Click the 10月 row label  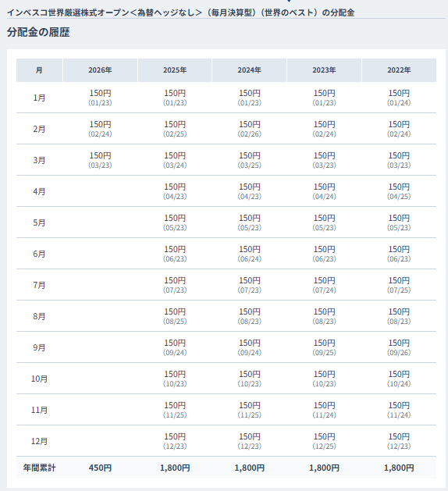[x=39, y=379]
